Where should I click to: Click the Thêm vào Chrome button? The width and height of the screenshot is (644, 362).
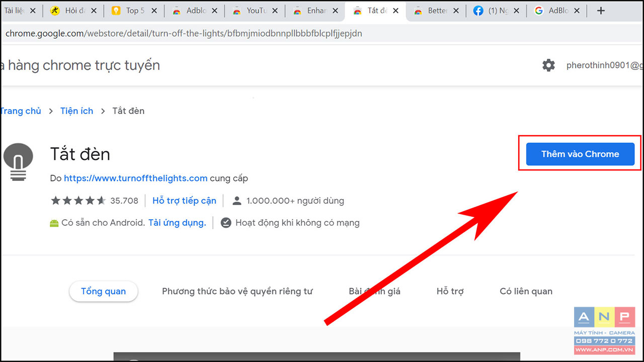[580, 154]
